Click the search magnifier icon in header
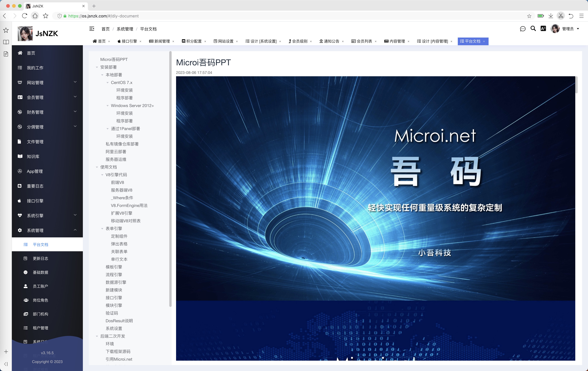588x371 pixels. (x=533, y=29)
